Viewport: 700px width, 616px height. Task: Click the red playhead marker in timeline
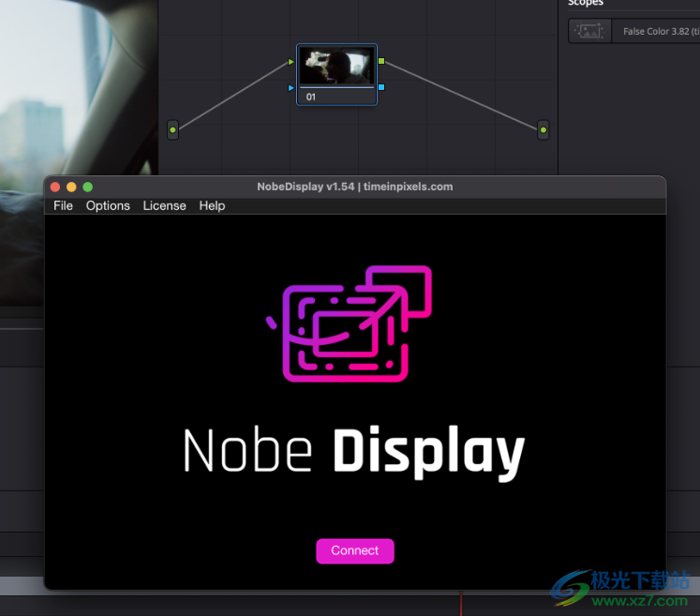(461, 603)
